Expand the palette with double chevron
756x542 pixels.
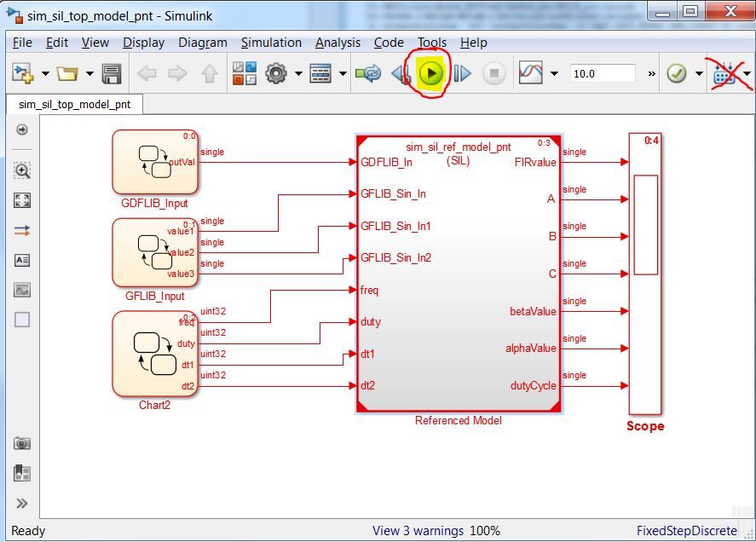click(x=21, y=504)
